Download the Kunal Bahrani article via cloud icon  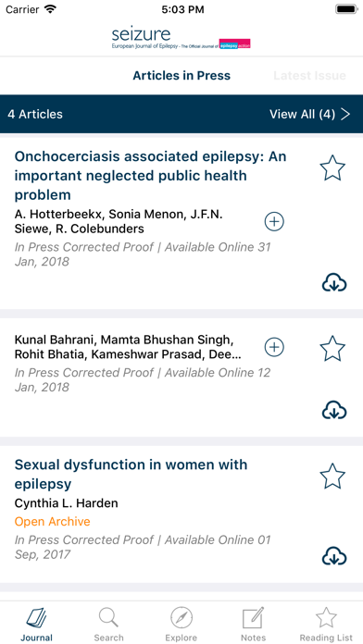pos(334,410)
